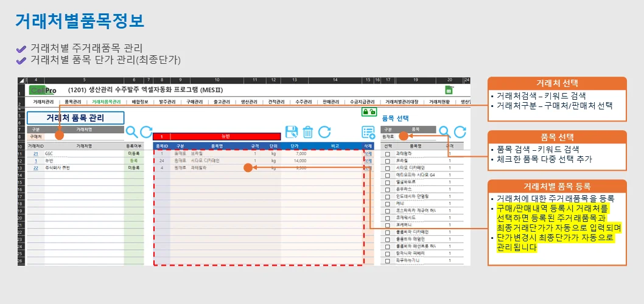Refresh the 품목 선택 item list
644x304 pixels.
[x=460, y=132]
